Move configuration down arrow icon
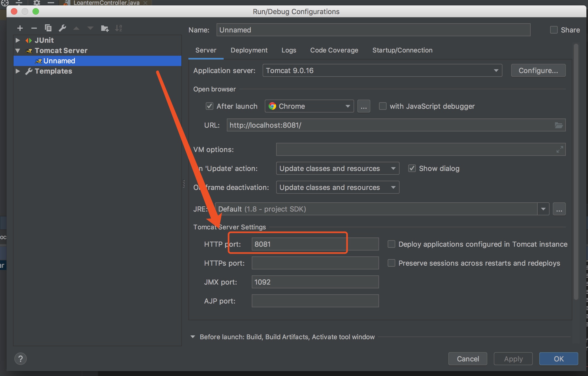 (90, 28)
